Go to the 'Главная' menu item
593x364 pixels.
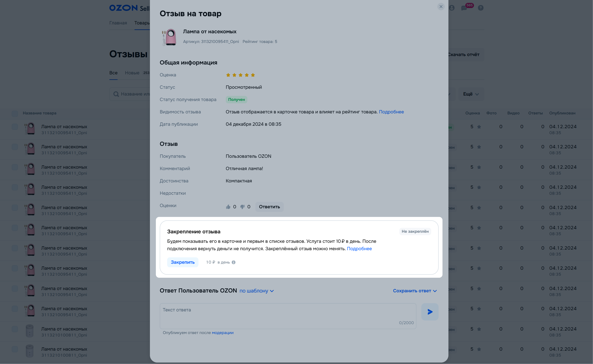(118, 23)
